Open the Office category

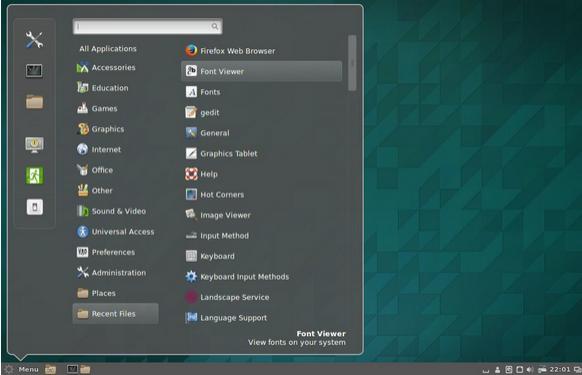(116, 170)
